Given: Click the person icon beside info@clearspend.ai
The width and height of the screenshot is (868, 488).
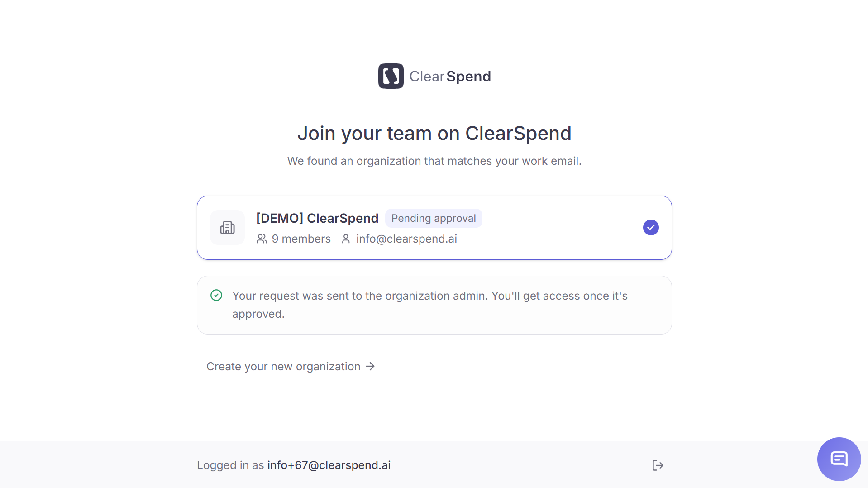Looking at the screenshot, I should [346, 239].
